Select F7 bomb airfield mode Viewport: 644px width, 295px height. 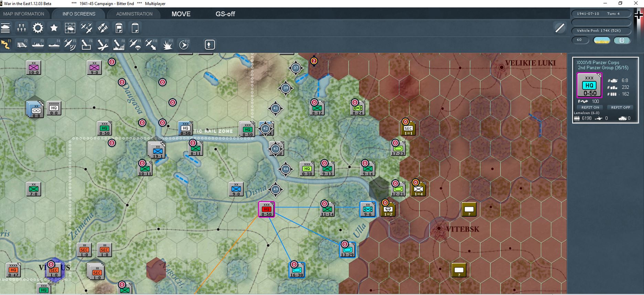click(103, 45)
